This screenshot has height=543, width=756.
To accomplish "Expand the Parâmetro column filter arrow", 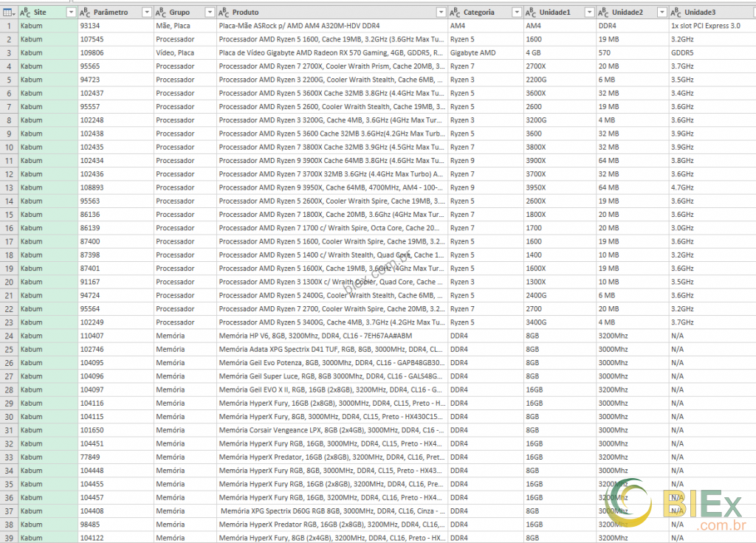I will 147,12.
